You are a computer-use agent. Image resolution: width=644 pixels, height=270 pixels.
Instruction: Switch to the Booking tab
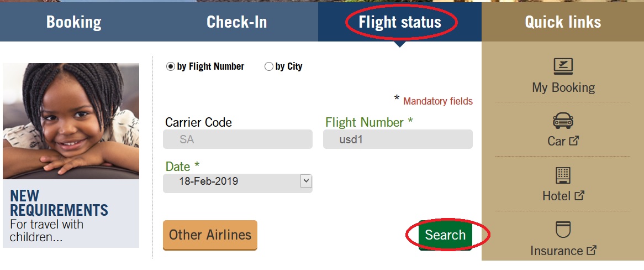(74, 22)
